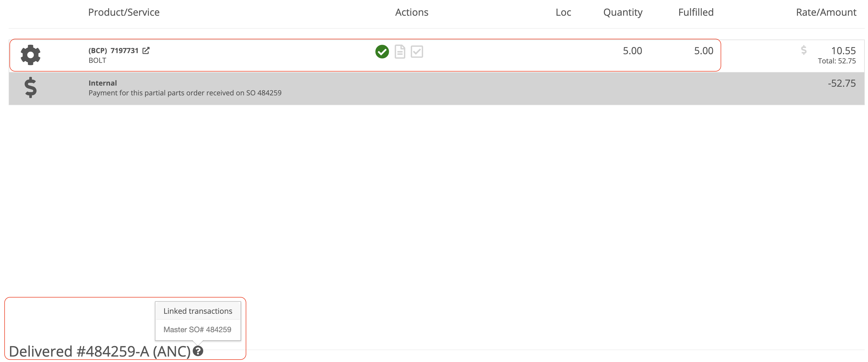Image resolution: width=868 pixels, height=362 pixels.
Task: Click the green checkmark status icon
Action: point(382,51)
